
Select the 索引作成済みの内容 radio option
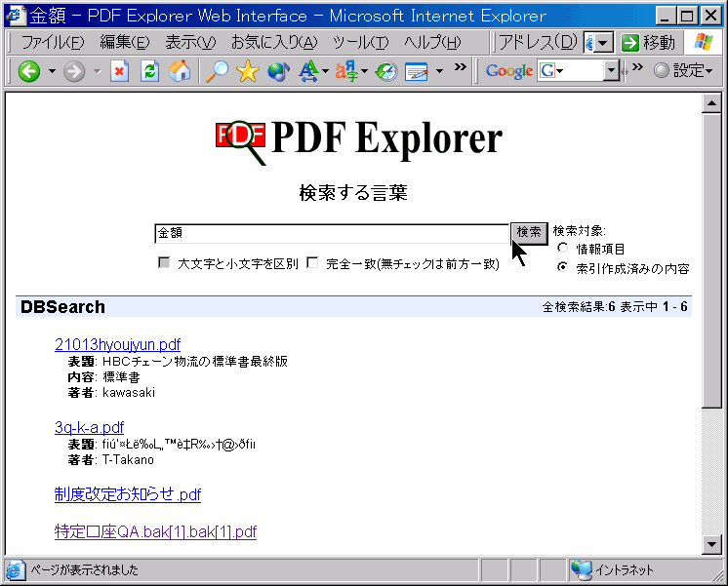[562, 267]
